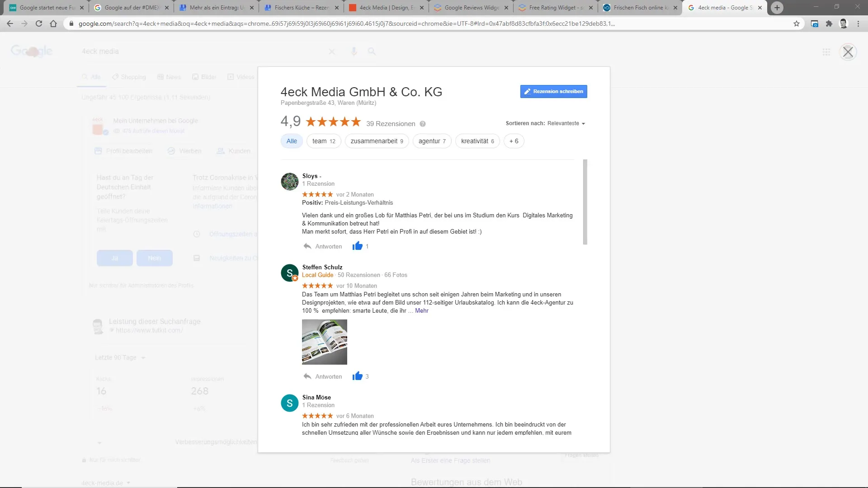This screenshot has height=488, width=868.
Task: Click Sloys reviewer name
Action: click(311, 176)
